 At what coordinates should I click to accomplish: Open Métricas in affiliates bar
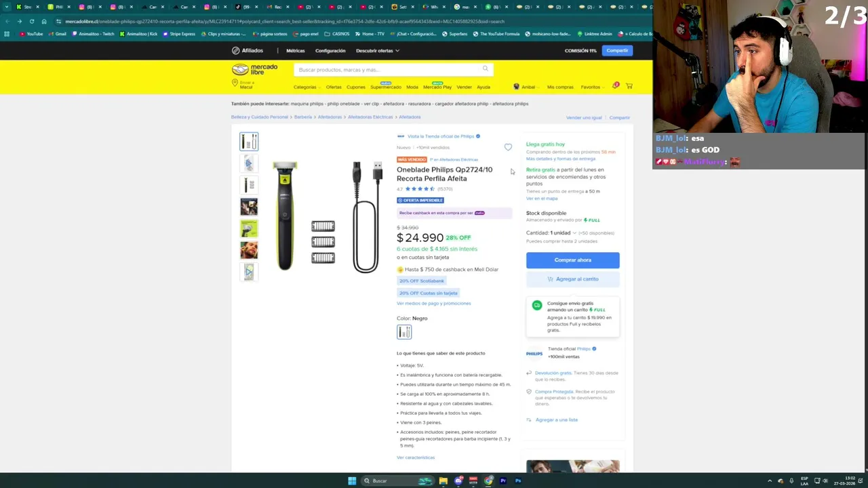coord(295,50)
